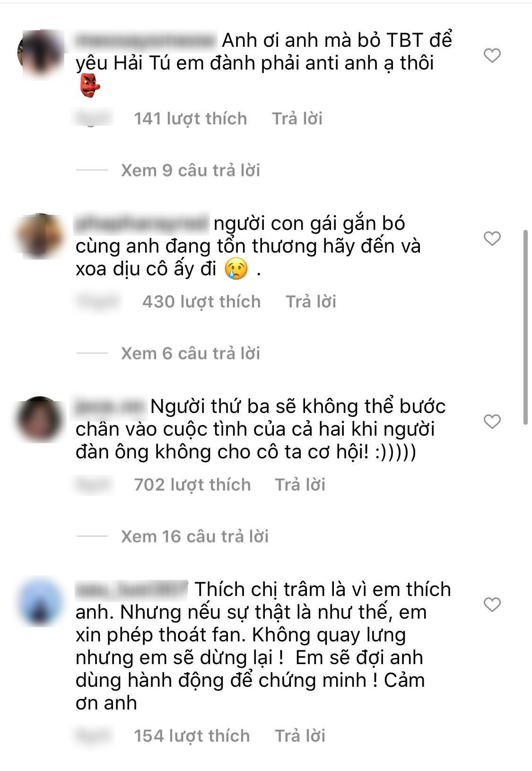The height and width of the screenshot is (771, 532).
Task: Open the '430 lượt thích' likes list
Action: tap(201, 302)
